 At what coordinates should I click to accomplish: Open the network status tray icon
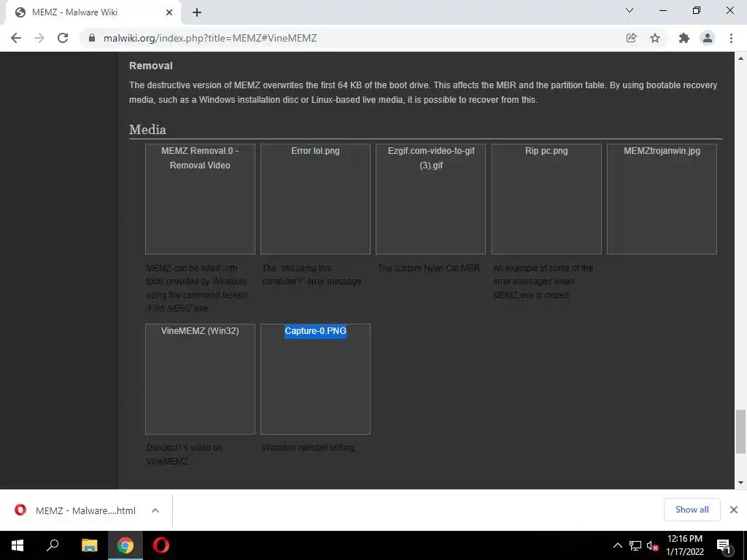pos(635,545)
